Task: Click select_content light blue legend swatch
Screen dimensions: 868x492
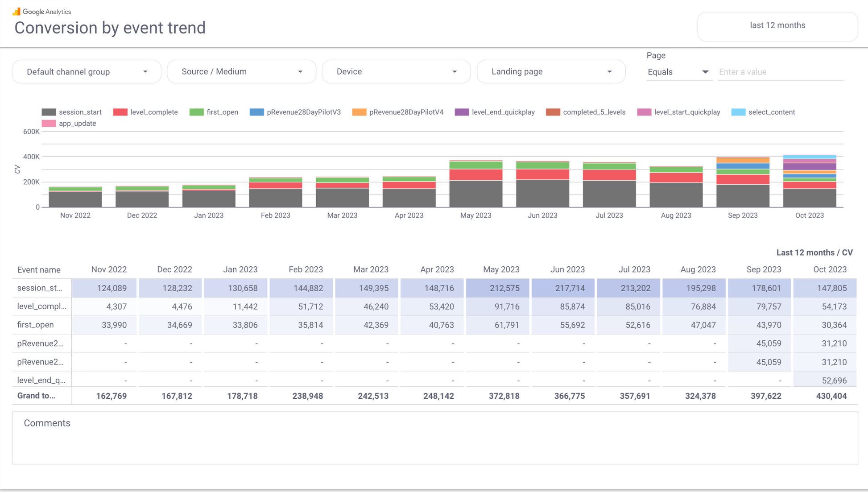Action: [738, 112]
